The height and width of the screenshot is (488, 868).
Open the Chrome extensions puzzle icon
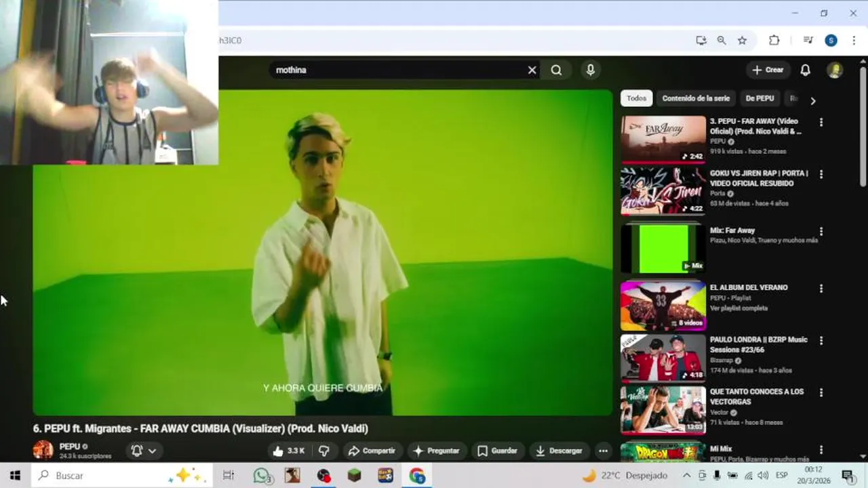(x=774, y=41)
